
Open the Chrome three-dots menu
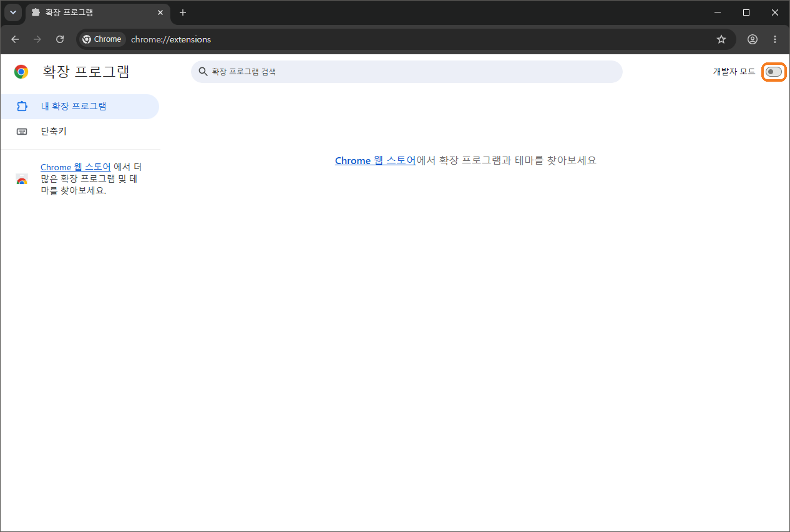pyautogui.click(x=775, y=39)
